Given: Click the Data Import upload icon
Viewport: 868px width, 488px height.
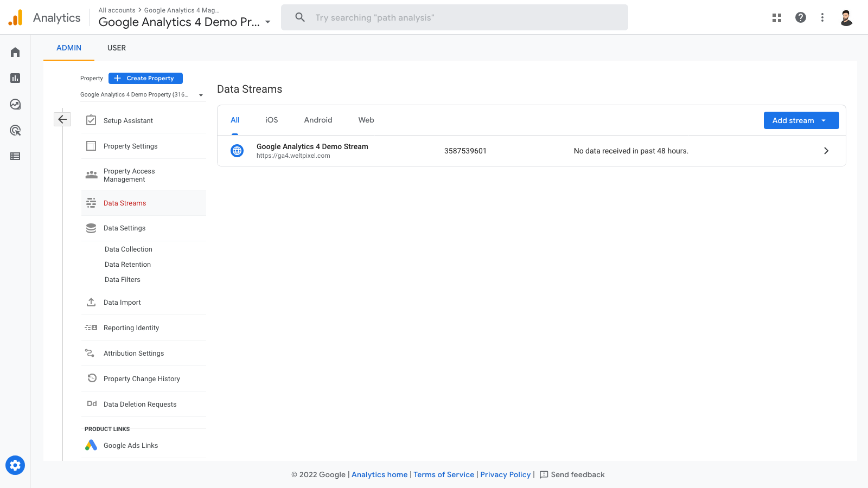Looking at the screenshot, I should [91, 302].
